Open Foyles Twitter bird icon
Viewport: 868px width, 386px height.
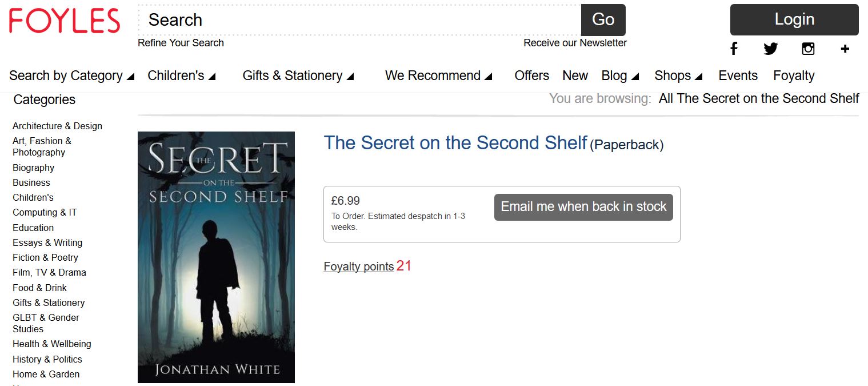(771, 49)
